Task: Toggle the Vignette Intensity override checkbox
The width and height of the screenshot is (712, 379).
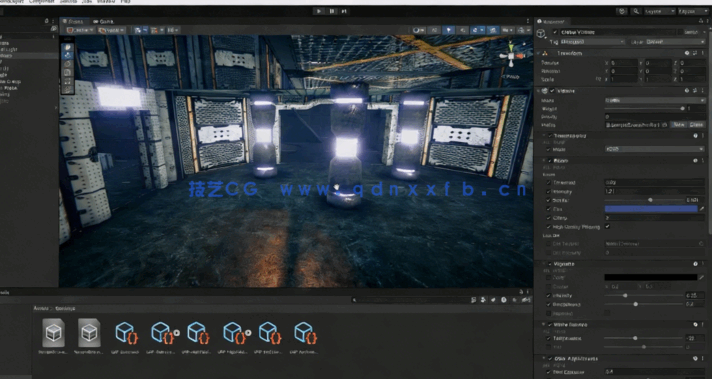Action: pos(549,295)
